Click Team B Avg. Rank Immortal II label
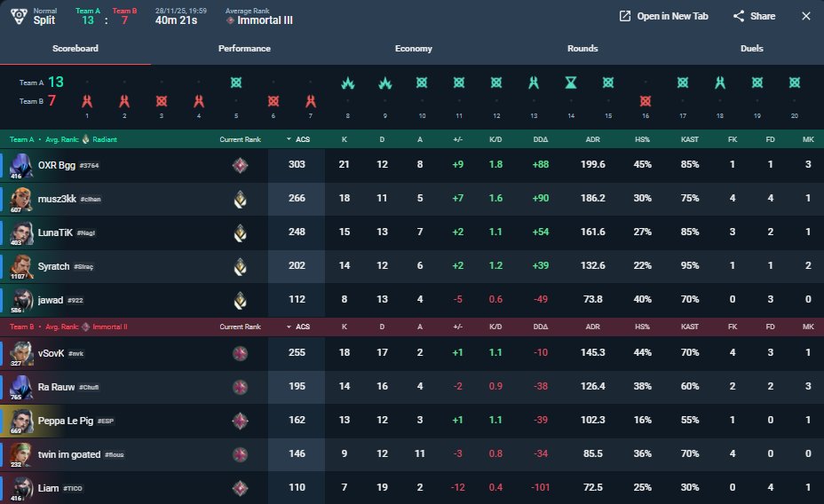Screen dimensions: 824x504 pyautogui.click(x=86, y=327)
